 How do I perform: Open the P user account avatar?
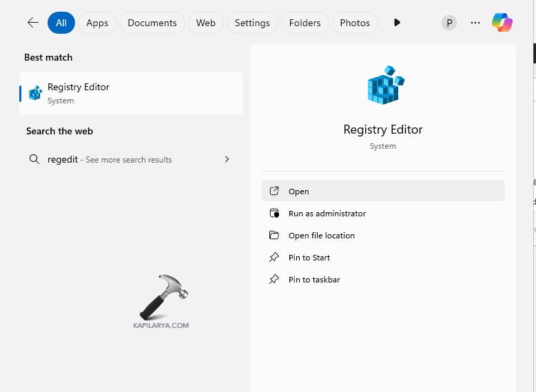(x=449, y=23)
